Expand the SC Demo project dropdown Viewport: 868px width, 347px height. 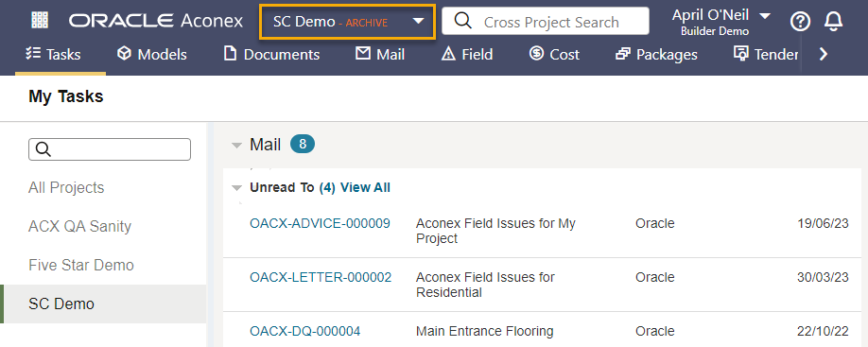[x=348, y=22]
